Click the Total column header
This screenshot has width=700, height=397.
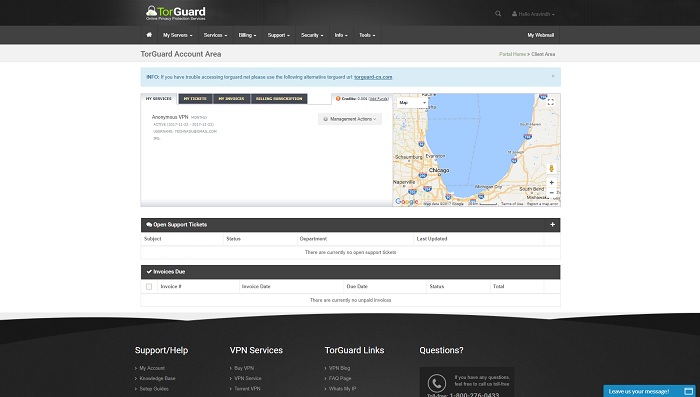[x=499, y=287]
